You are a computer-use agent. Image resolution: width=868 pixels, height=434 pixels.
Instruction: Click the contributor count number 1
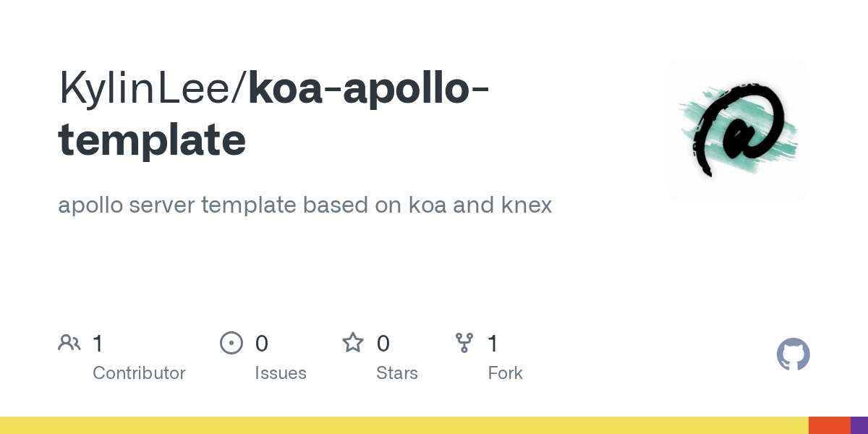coord(98,344)
